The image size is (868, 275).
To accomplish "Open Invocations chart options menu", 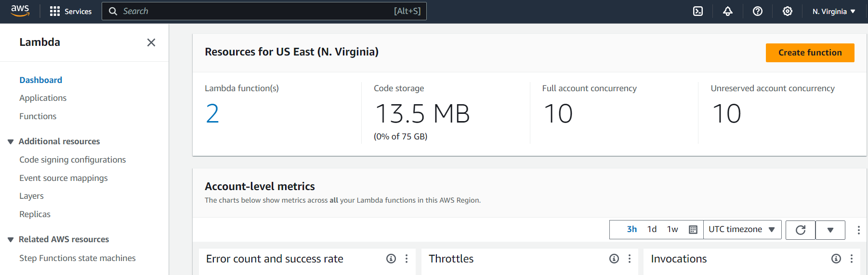I will [x=852, y=259].
